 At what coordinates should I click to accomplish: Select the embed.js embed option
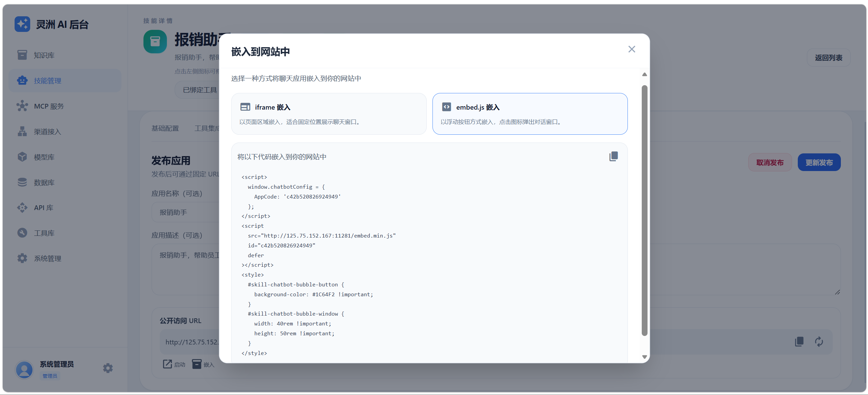tap(530, 114)
